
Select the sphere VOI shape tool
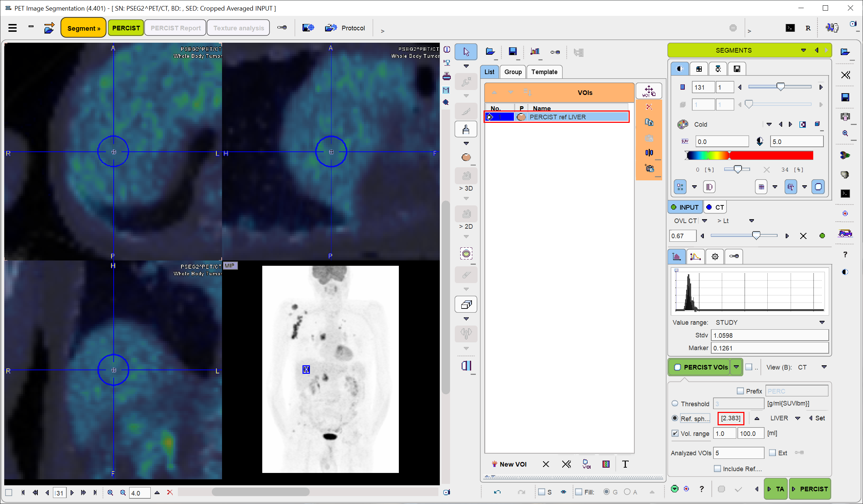click(466, 157)
